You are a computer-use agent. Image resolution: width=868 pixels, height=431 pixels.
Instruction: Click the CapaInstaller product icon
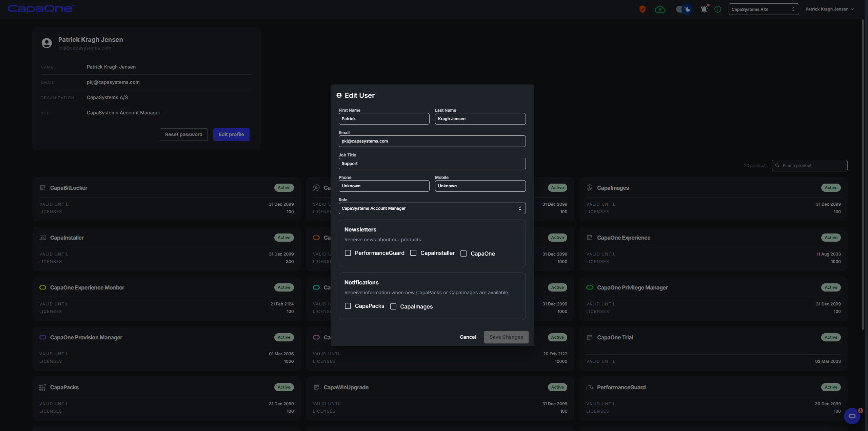43,238
